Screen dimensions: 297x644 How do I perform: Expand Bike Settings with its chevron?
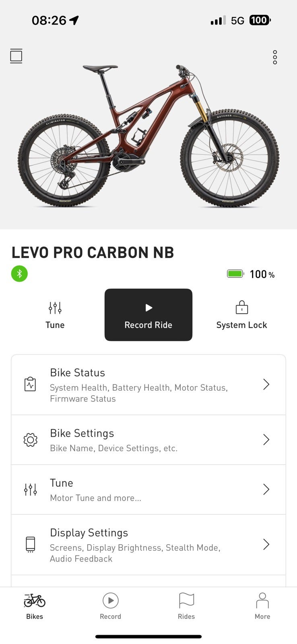pyautogui.click(x=266, y=440)
